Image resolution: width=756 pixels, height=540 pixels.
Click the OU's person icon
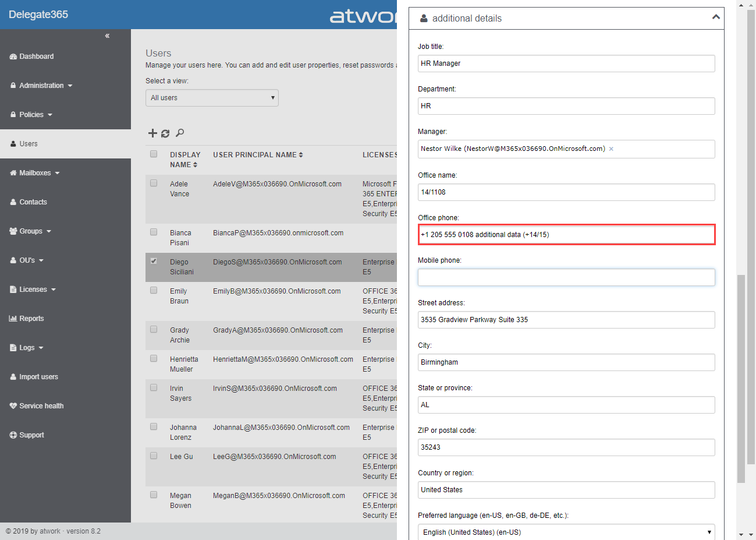coord(13,260)
